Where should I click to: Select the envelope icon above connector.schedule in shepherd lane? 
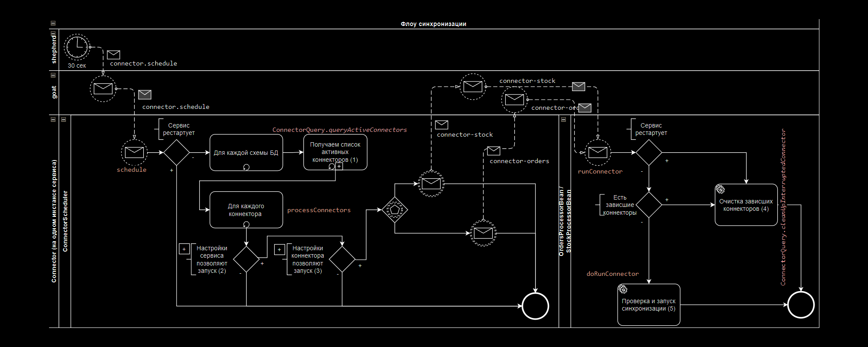pos(113,55)
